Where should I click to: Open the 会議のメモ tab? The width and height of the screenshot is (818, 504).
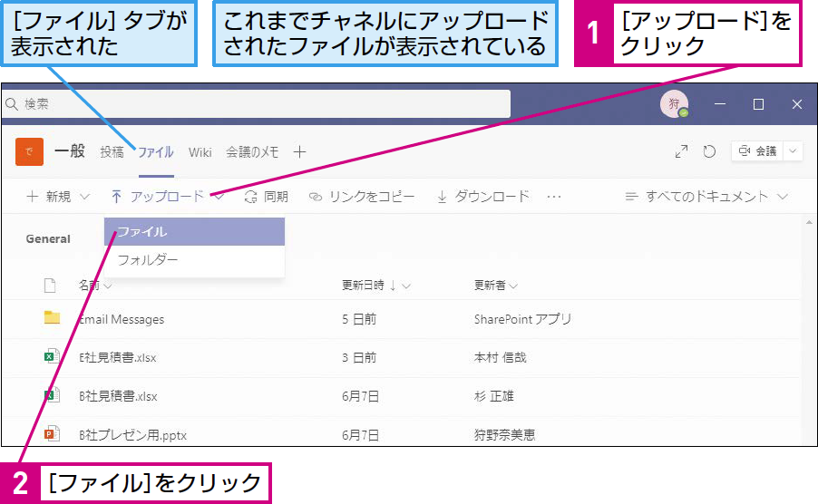[x=252, y=152]
